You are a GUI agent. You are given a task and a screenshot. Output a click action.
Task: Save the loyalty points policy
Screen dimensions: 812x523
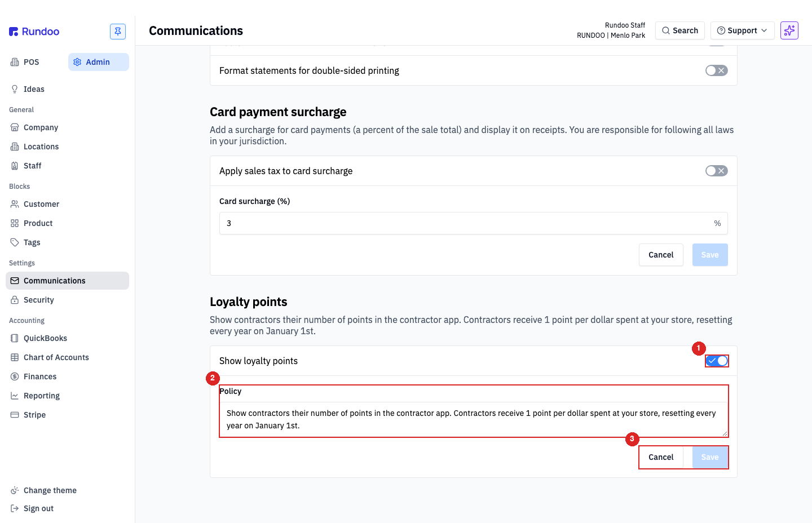710,457
